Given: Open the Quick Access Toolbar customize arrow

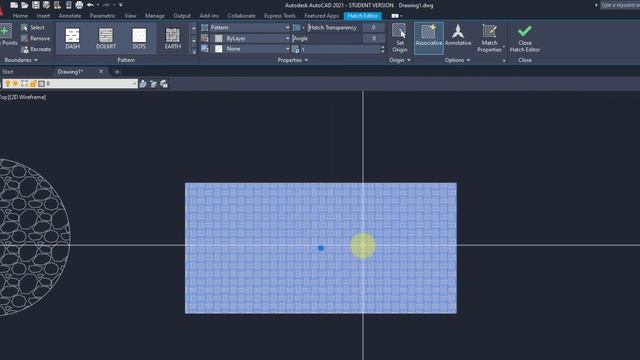Looking at the screenshot, I should pos(121,5).
